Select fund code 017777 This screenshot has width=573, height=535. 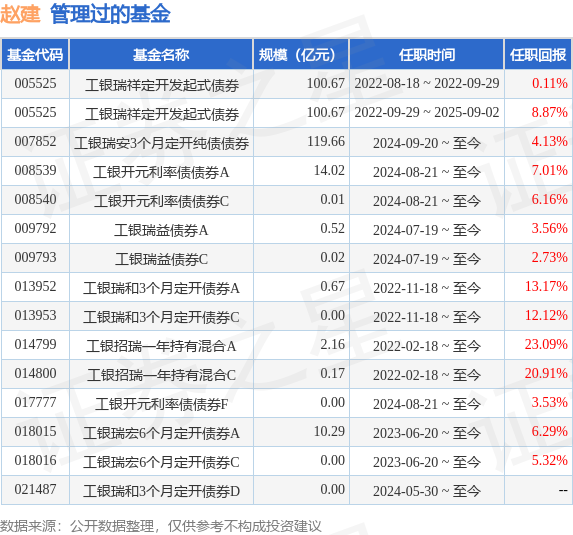[x=35, y=403]
